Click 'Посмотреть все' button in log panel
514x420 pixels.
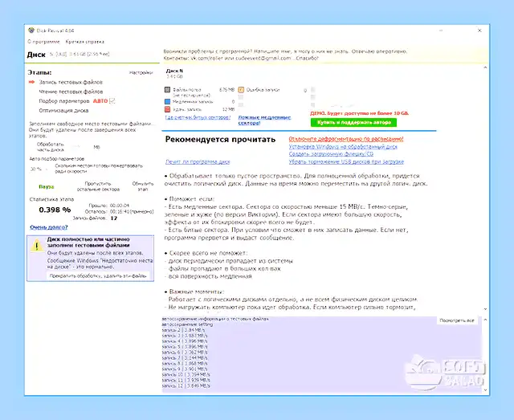(x=457, y=320)
